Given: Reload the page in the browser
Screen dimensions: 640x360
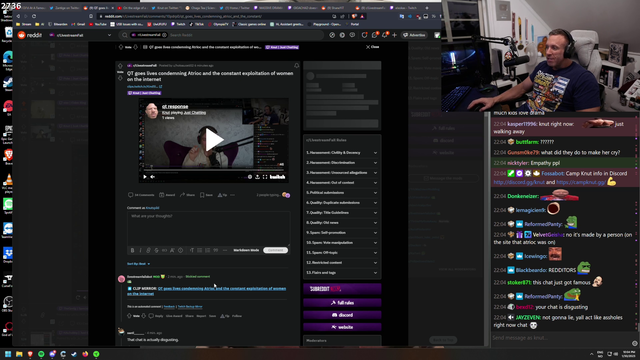Looking at the screenshot, I should [34, 16].
